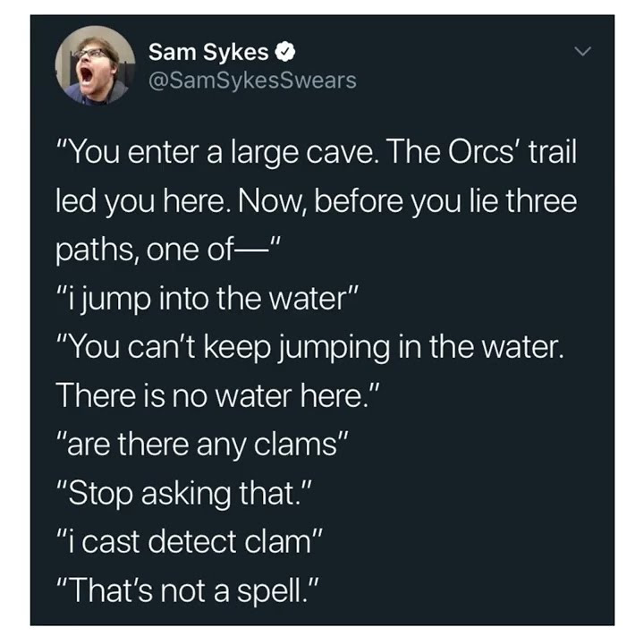Image resolution: width=644 pixels, height=644 pixels.
Task: Click the line "That's not a spell."
Action: (188, 591)
